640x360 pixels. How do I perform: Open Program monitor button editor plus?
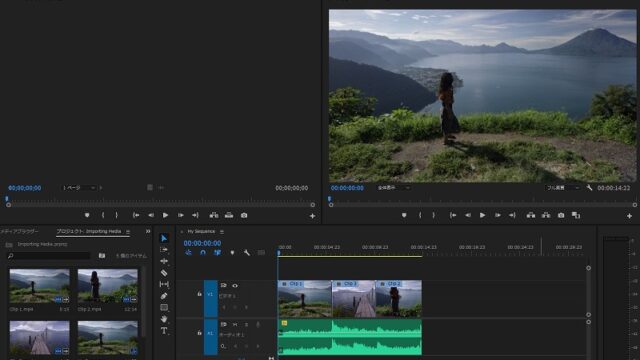pyautogui.click(x=629, y=216)
